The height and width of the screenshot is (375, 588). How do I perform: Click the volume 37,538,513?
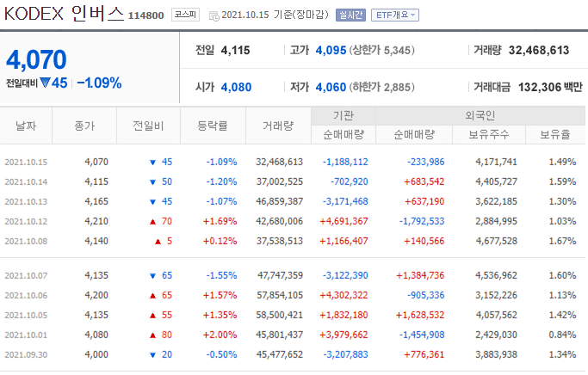pos(280,241)
